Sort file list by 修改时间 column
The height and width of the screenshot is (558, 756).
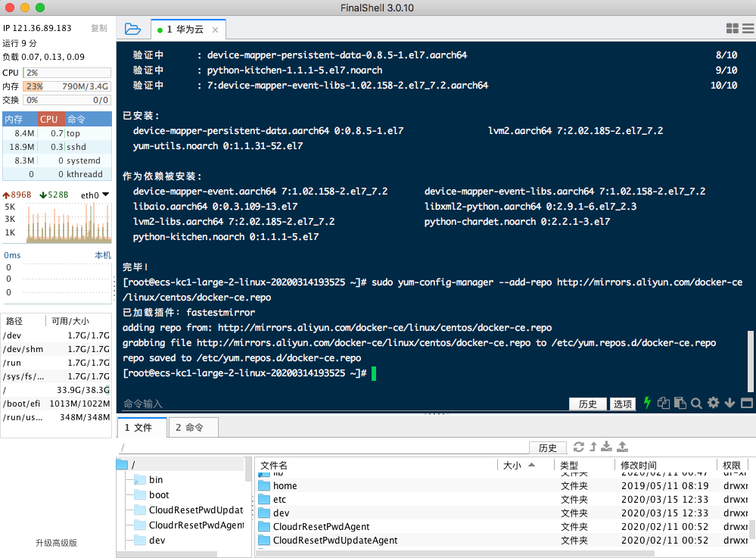tap(666, 465)
